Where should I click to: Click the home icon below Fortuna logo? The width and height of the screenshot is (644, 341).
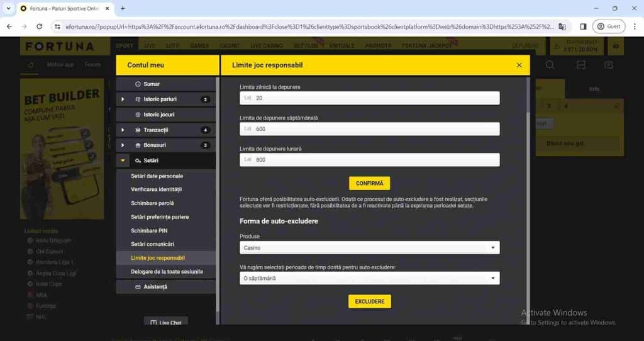(30, 65)
